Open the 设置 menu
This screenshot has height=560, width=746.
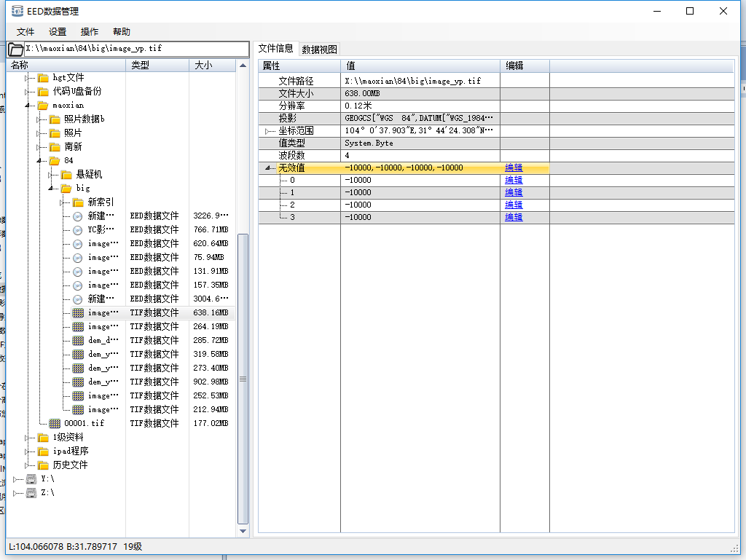coord(58,32)
